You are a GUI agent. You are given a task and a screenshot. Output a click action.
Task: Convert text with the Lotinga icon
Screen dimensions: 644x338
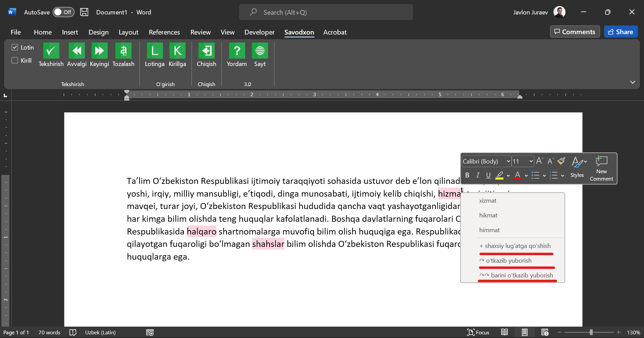pyautogui.click(x=155, y=51)
